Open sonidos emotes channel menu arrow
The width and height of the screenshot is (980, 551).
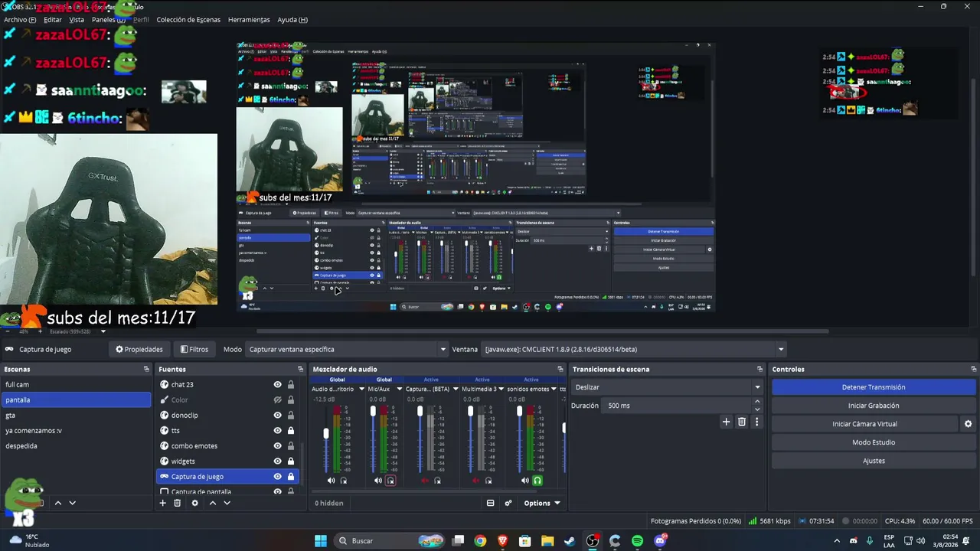coord(554,389)
